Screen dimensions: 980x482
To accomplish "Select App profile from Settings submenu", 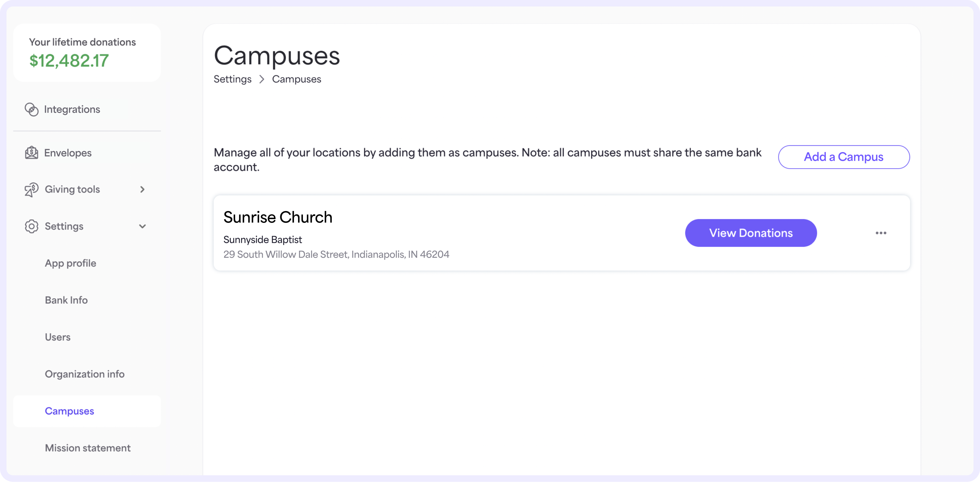I will coord(70,263).
